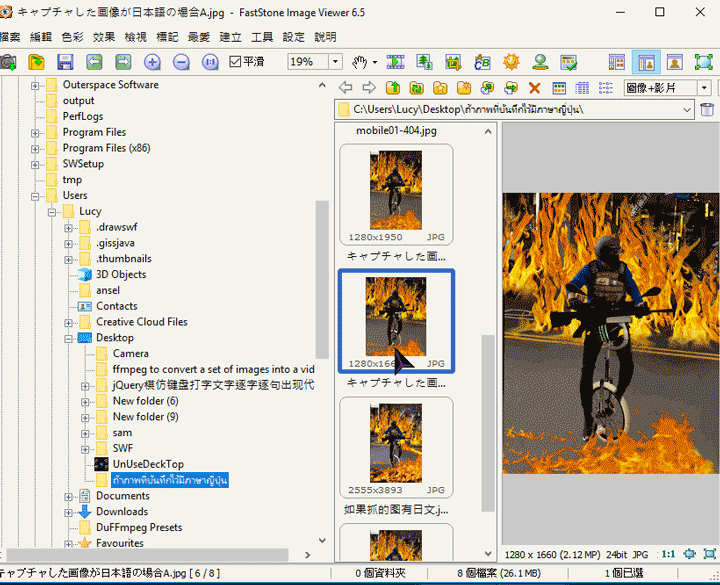This screenshot has height=585, width=720.
Task: Select the 2555x3893 image thumbnail
Action: [x=396, y=445]
